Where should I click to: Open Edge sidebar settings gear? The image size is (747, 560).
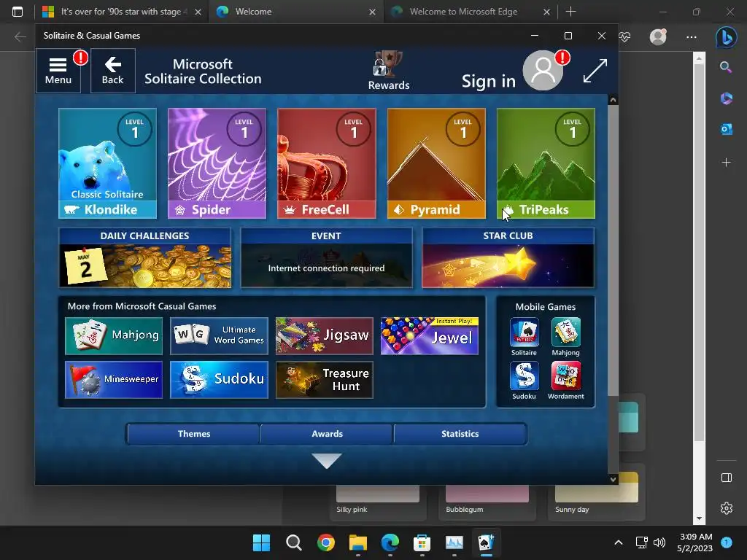(726, 508)
